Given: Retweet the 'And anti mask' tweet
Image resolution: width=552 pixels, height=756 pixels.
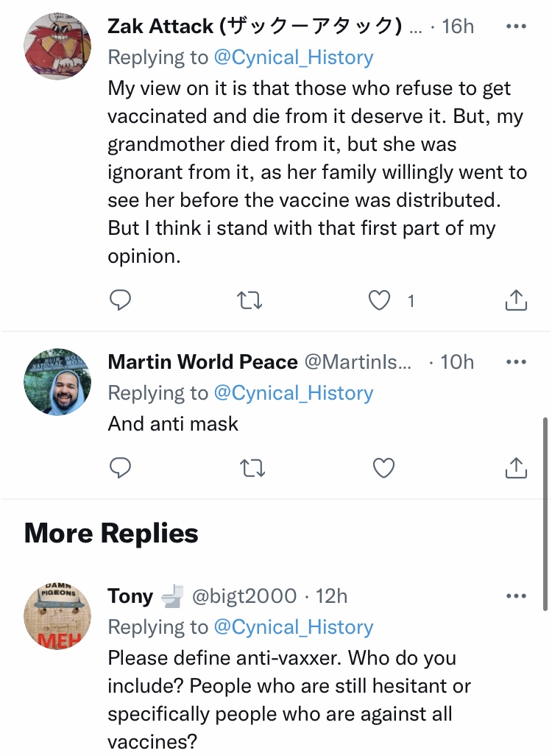Looking at the screenshot, I should point(252,467).
